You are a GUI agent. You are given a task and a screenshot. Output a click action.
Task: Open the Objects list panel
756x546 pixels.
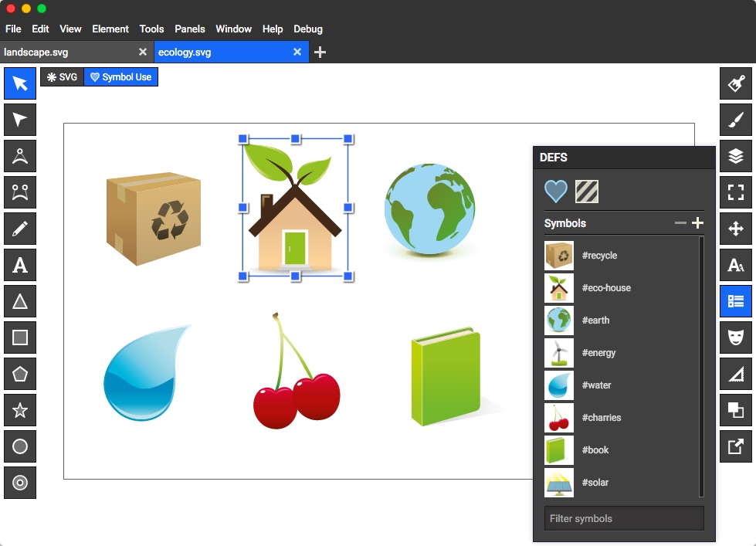point(736,301)
